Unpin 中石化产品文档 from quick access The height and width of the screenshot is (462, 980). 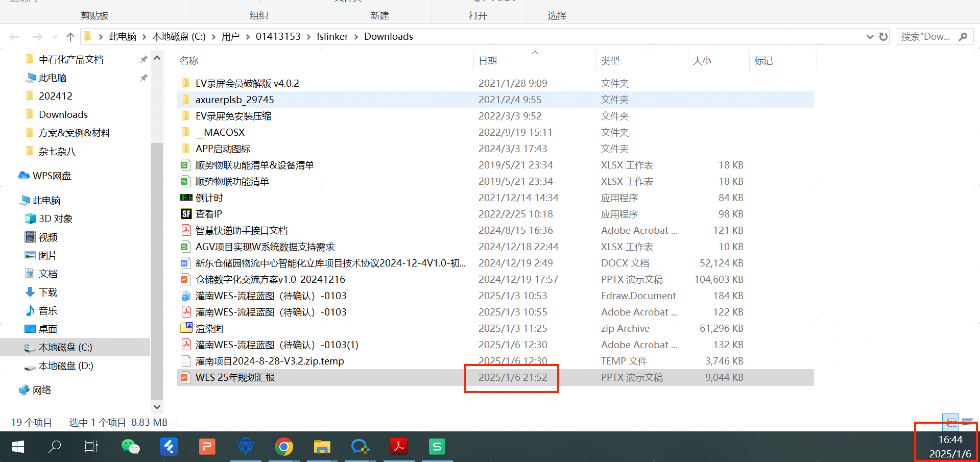point(144,60)
